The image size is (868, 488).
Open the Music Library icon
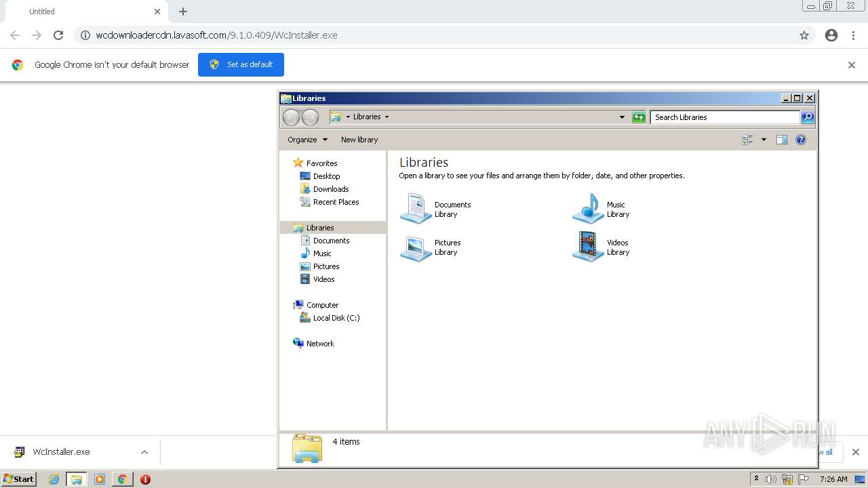[601, 209]
